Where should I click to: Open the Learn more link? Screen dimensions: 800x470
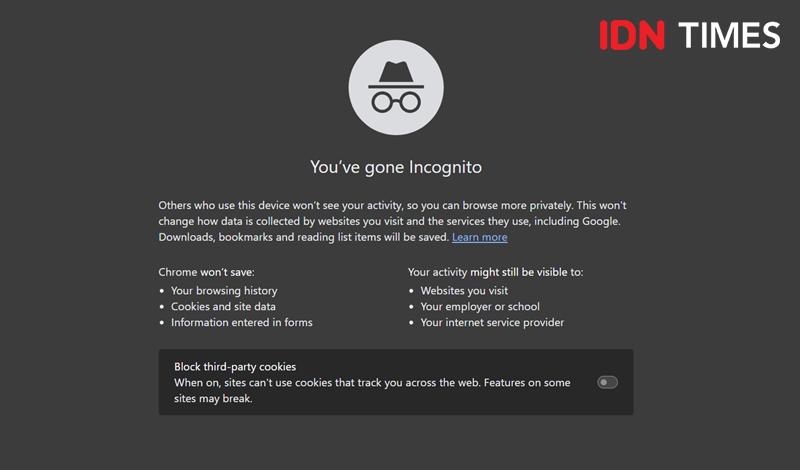pos(480,237)
